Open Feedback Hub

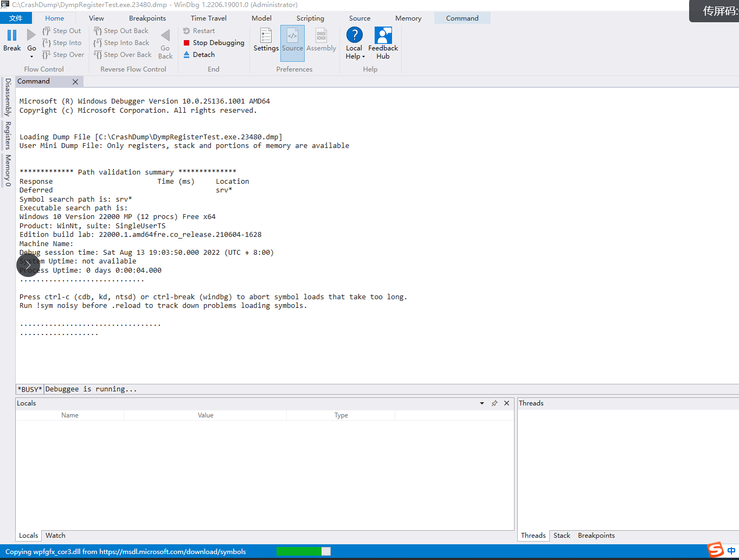tap(383, 43)
